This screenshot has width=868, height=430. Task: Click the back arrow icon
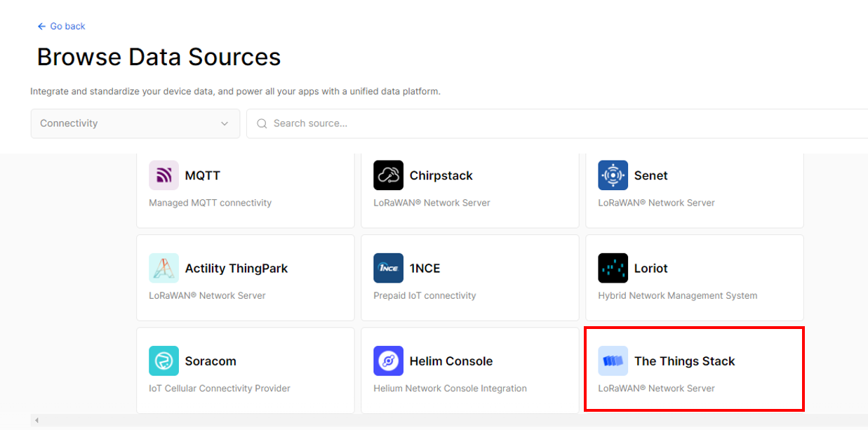tap(41, 26)
